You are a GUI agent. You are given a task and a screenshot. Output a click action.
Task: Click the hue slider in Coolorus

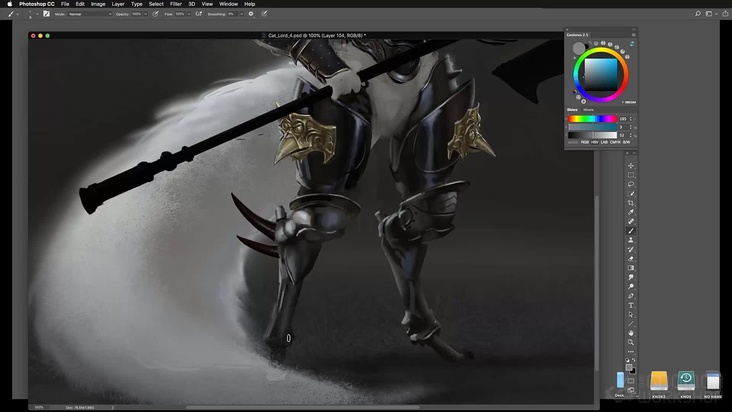pyautogui.click(x=592, y=119)
